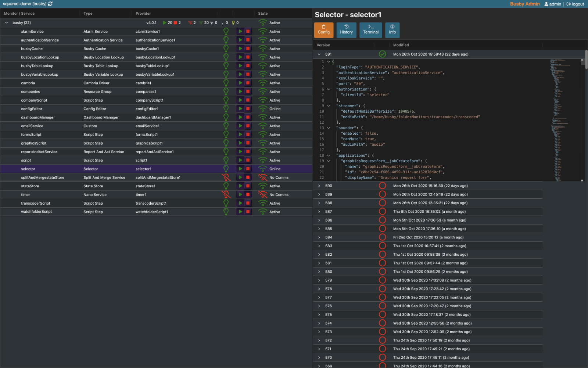Open the Terminal tab
The image size is (588, 368).
tap(371, 30)
